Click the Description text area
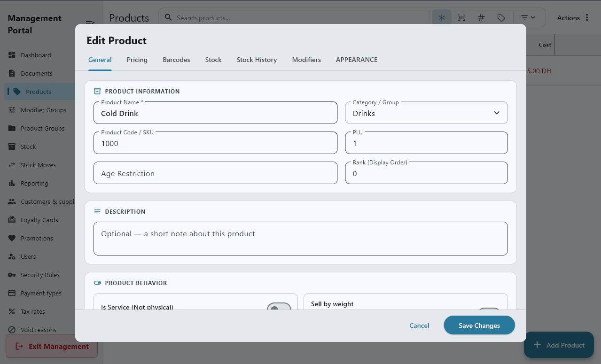601x364 pixels. [300, 239]
